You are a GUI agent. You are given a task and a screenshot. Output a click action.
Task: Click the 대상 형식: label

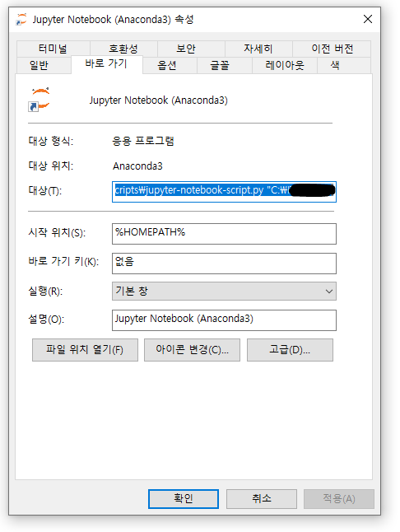tap(51, 141)
